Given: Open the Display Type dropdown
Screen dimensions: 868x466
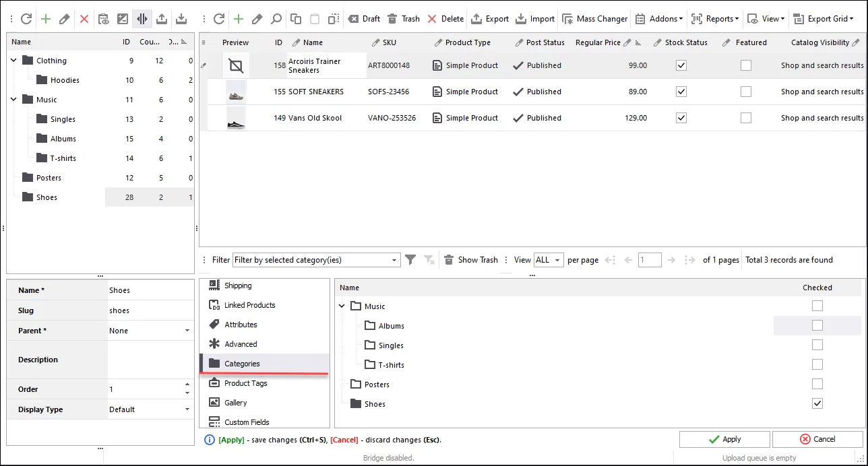Looking at the screenshot, I should tap(187, 409).
